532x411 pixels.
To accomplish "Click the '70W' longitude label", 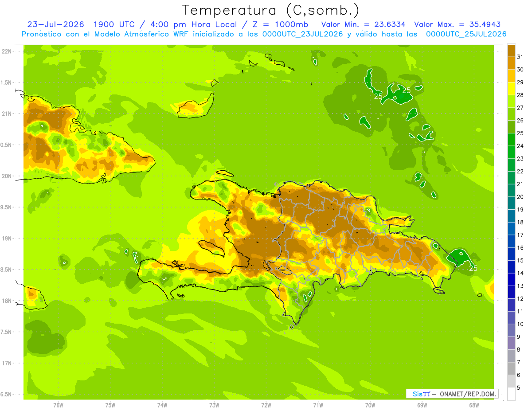I will pos(370,405).
